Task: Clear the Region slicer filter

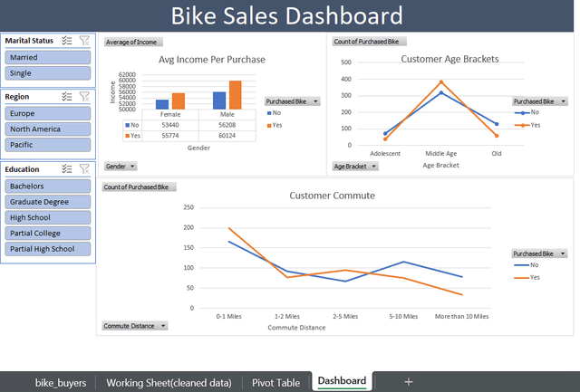Action: coord(84,96)
